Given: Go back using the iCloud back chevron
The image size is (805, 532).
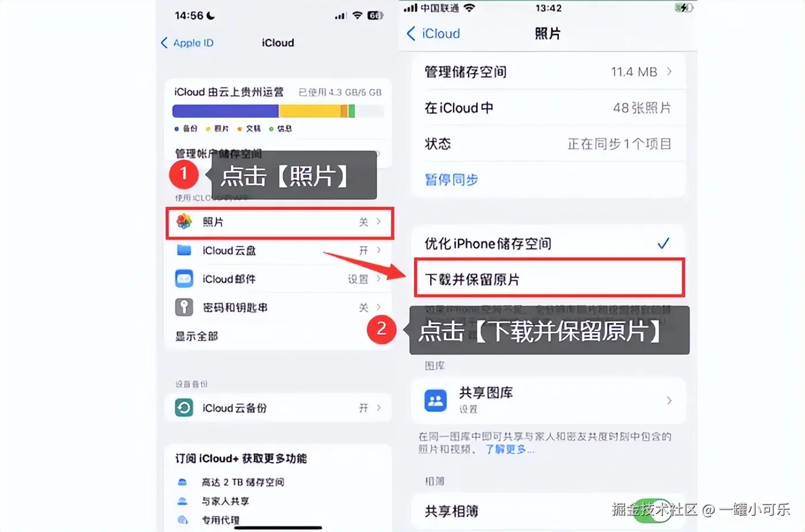Looking at the screenshot, I should (411, 33).
